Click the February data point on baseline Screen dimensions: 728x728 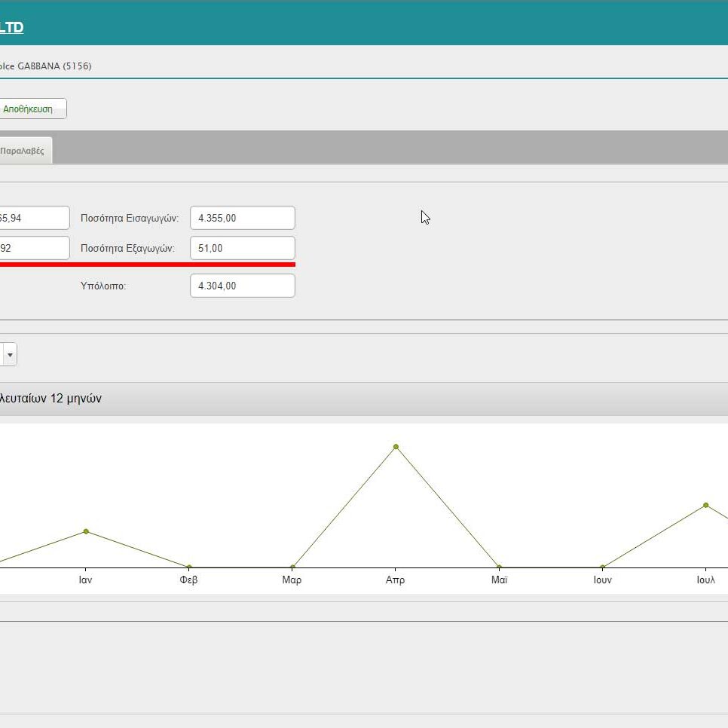pyautogui.click(x=189, y=567)
